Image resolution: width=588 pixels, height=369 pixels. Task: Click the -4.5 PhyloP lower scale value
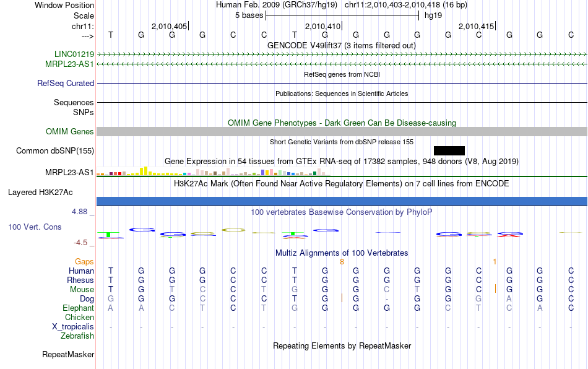80,243
